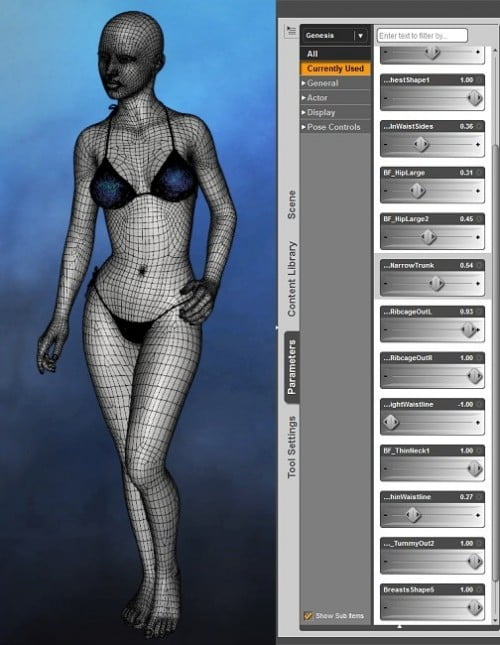The height and width of the screenshot is (645, 500).
Task: Focus the filter text input field
Action: (422, 36)
